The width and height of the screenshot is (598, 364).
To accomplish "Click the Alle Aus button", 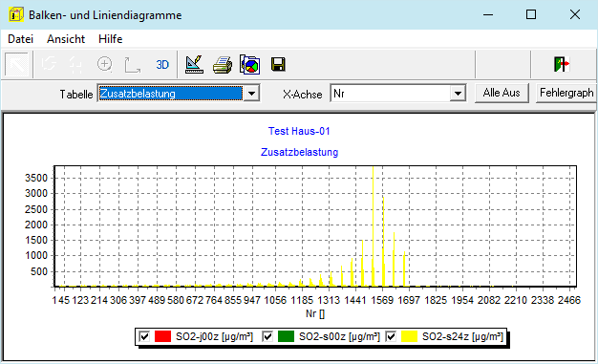I will pos(502,93).
